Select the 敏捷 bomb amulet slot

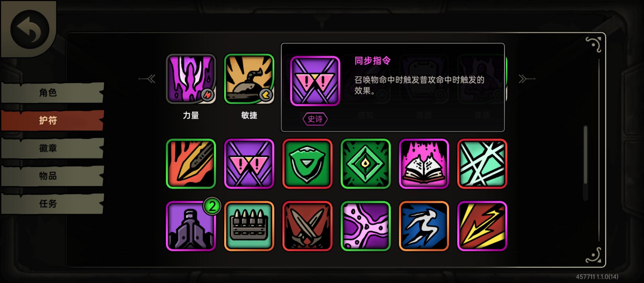(x=249, y=79)
